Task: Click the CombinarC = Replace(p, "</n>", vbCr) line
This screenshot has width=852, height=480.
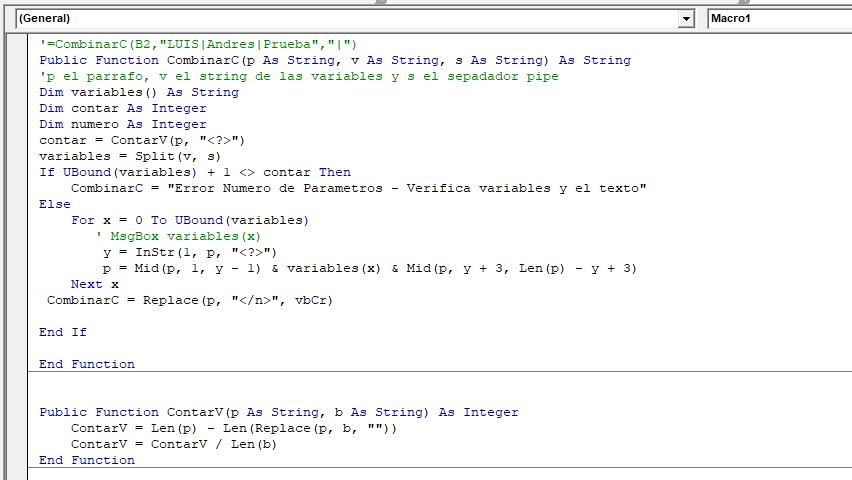Action: pyautogui.click(x=190, y=300)
